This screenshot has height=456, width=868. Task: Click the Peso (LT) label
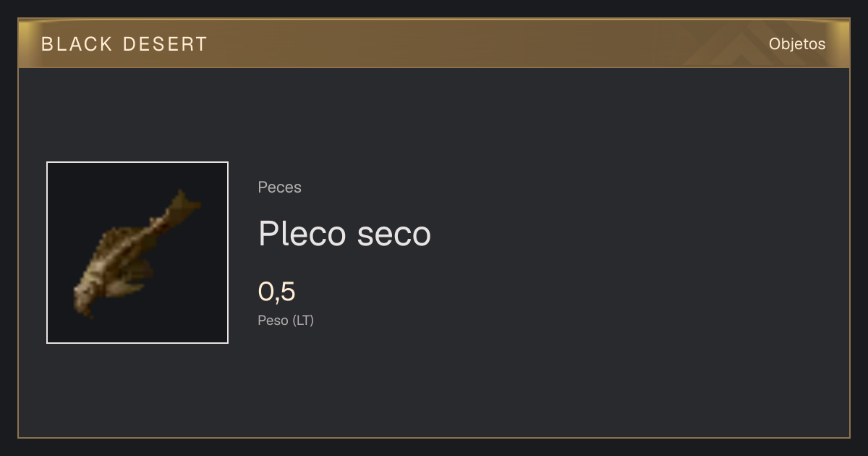tap(286, 320)
